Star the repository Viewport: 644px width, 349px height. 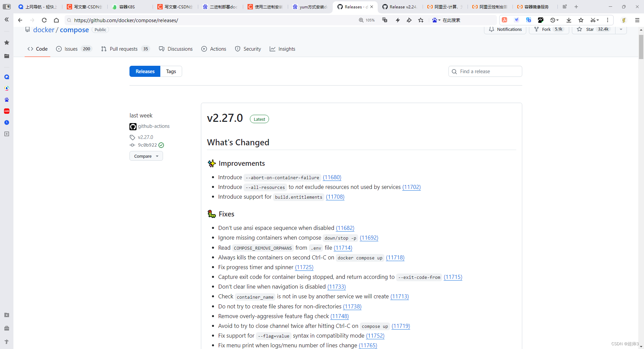[x=594, y=30]
